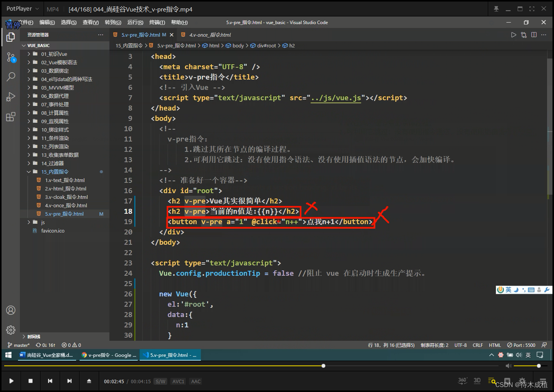The height and width of the screenshot is (392, 554).
Task: Click the run file triangle in editor toolbar
Action: point(513,35)
